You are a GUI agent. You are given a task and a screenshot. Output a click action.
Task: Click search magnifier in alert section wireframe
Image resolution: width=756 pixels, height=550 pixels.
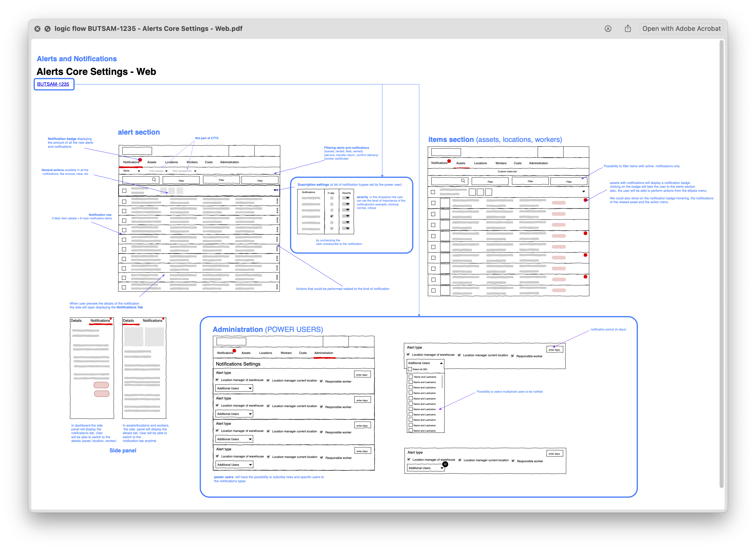click(154, 179)
